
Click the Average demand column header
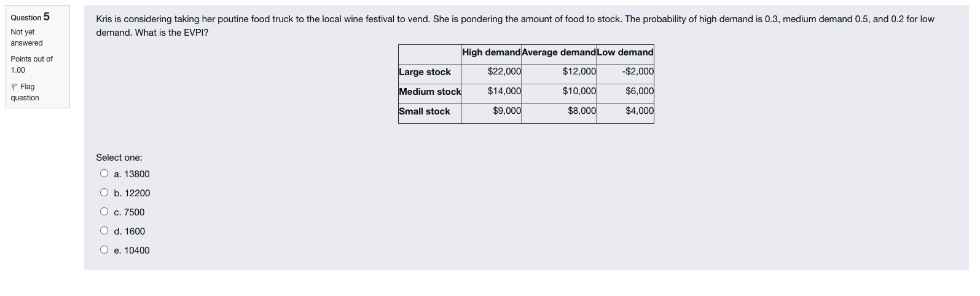[x=559, y=52]
